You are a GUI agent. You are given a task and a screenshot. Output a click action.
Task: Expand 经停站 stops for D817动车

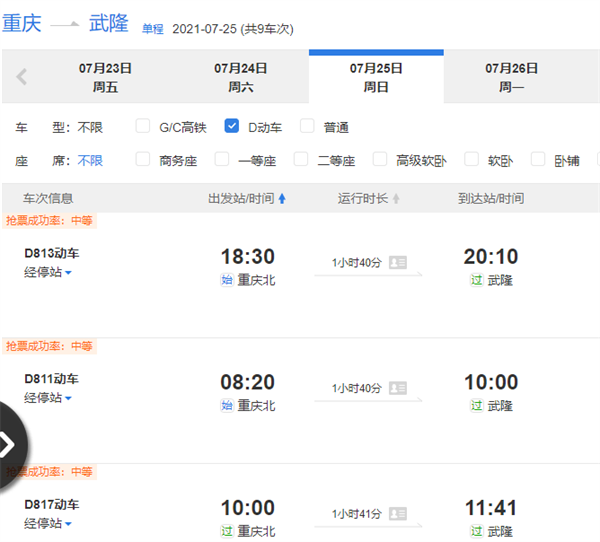(48, 523)
